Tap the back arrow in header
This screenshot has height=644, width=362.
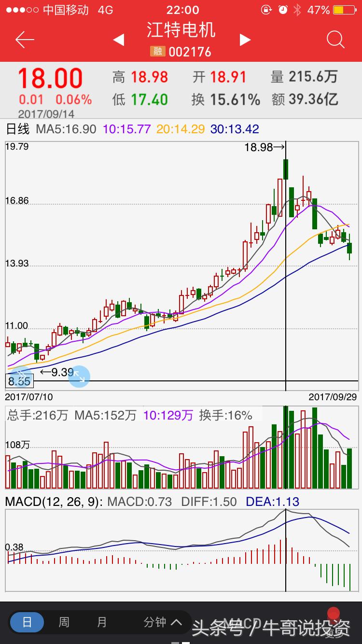25,40
